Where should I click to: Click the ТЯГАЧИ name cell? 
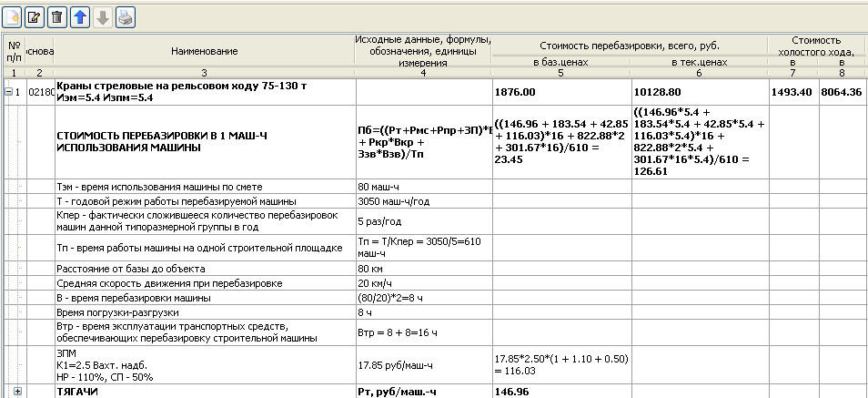coord(205,392)
